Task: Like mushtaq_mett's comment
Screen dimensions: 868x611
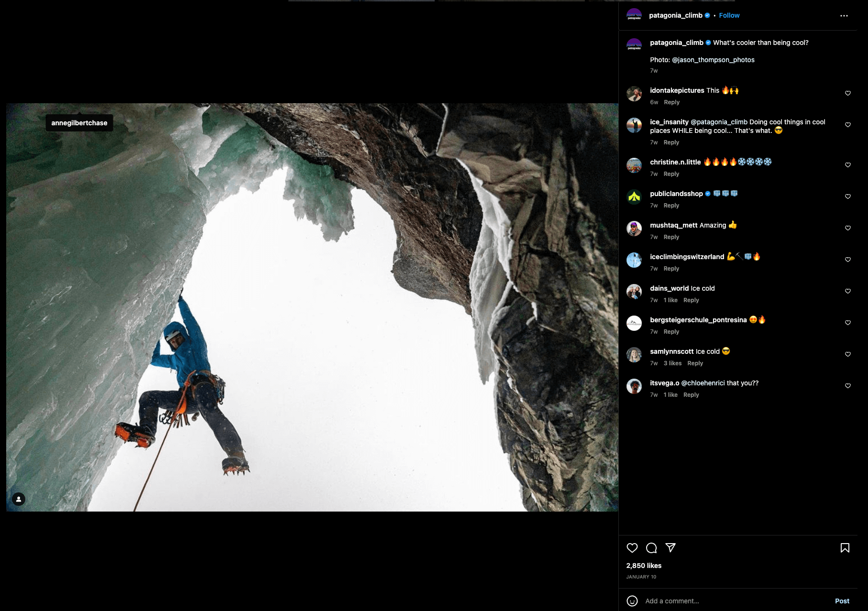Action: click(x=848, y=228)
